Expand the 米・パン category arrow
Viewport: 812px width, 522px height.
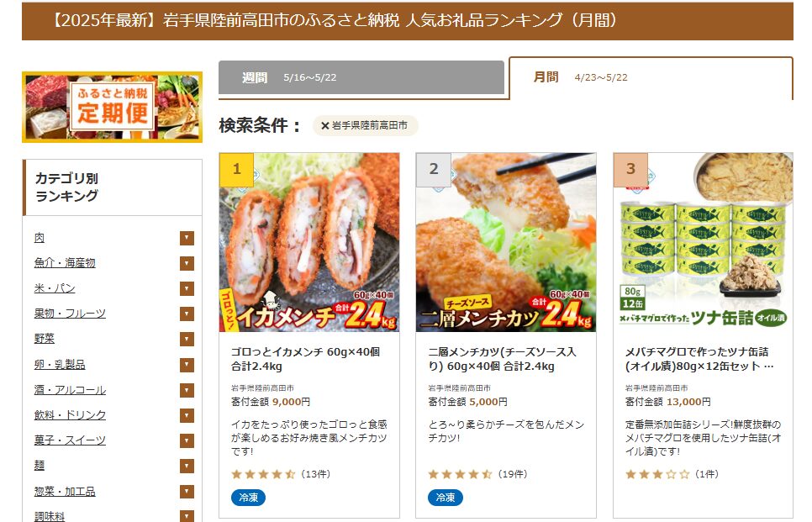tap(187, 288)
